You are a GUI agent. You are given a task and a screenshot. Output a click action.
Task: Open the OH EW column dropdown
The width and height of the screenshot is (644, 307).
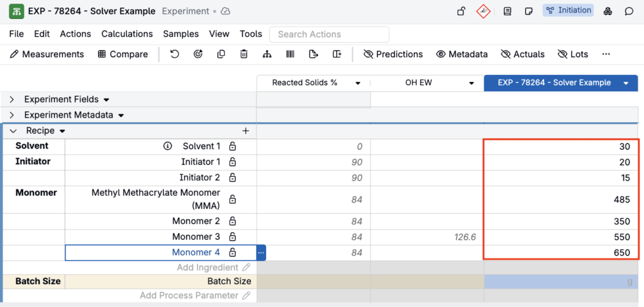[472, 83]
